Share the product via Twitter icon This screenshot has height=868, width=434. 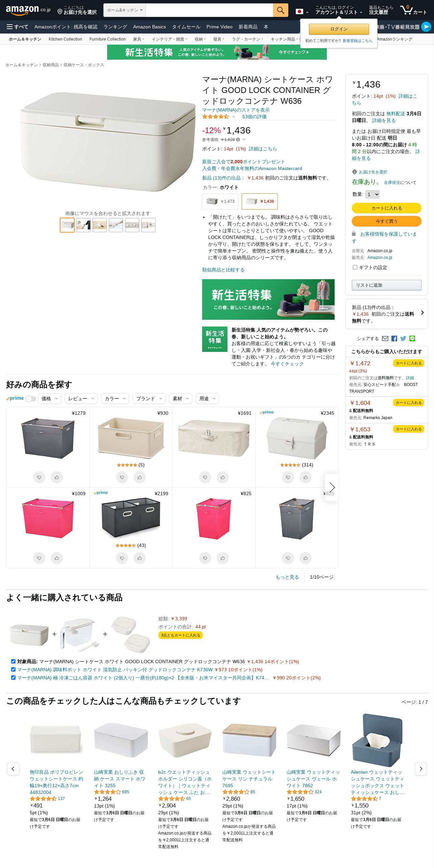click(403, 338)
